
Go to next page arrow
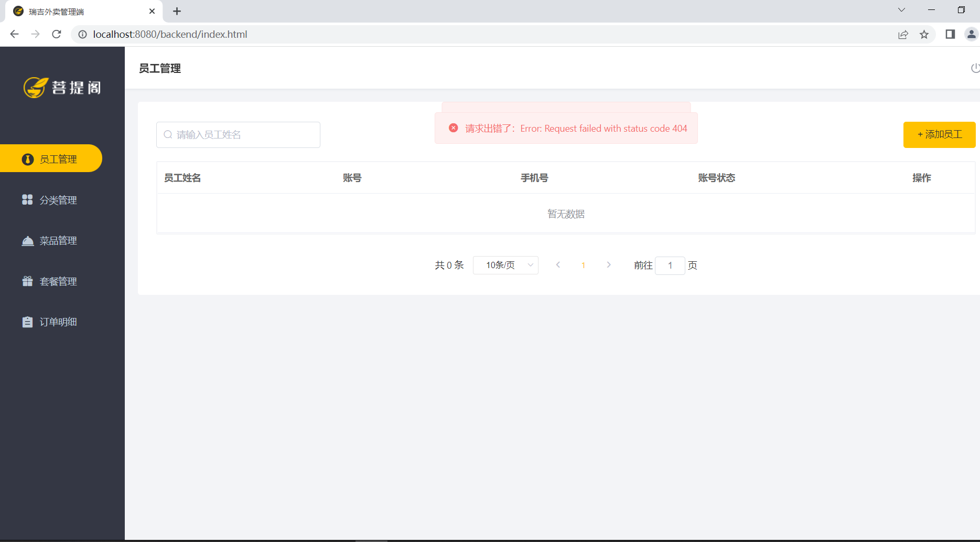click(609, 265)
